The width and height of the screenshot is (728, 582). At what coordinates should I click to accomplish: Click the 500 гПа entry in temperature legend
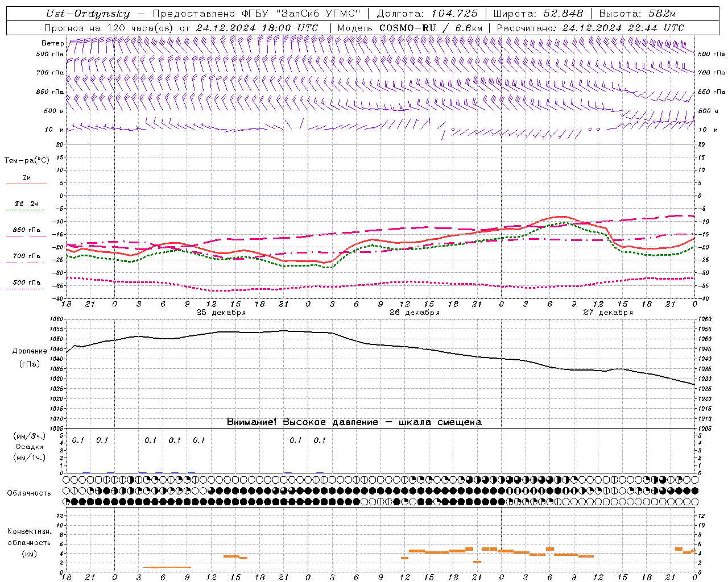coord(27,282)
